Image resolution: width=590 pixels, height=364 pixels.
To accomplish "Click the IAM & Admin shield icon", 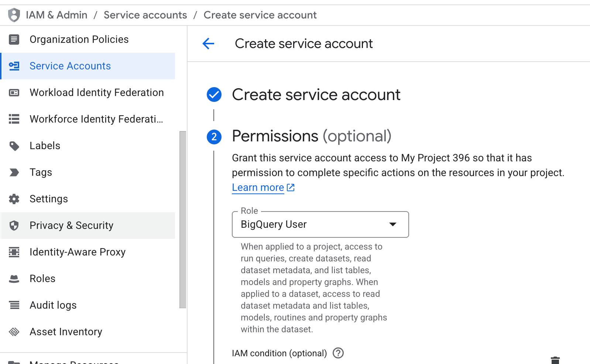I will tap(14, 15).
